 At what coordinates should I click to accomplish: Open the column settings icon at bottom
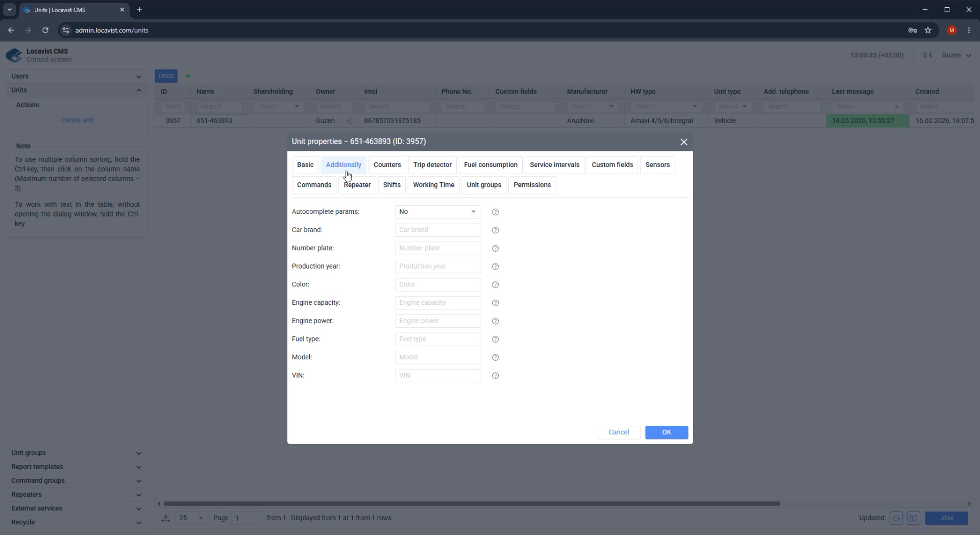click(913, 518)
